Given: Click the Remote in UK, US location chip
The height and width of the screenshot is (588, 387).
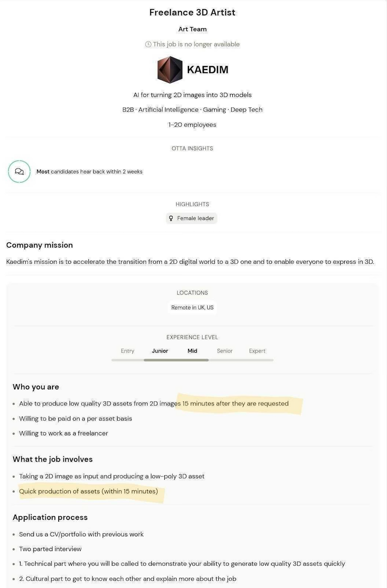Looking at the screenshot, I should click(x=192, y=308).
